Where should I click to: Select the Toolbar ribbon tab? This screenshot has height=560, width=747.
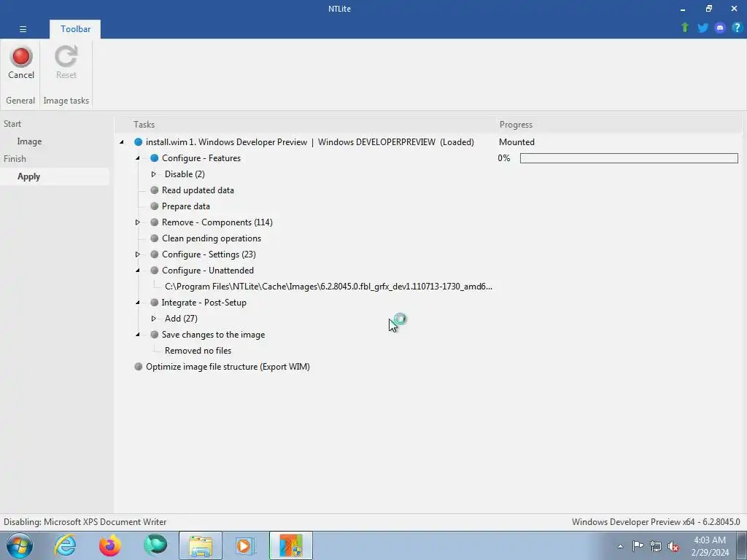pyautogui.click(x=75, y=29)
